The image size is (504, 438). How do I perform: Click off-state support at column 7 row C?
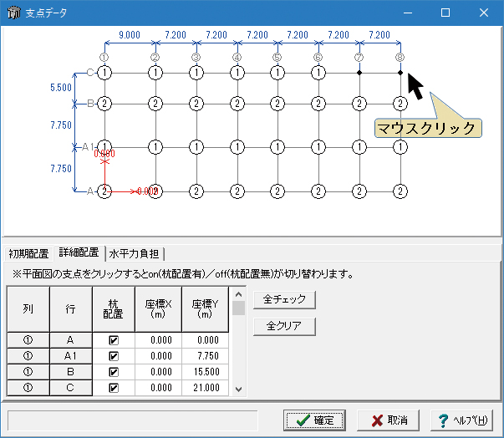pyautogui.click(x=359, y=73)
